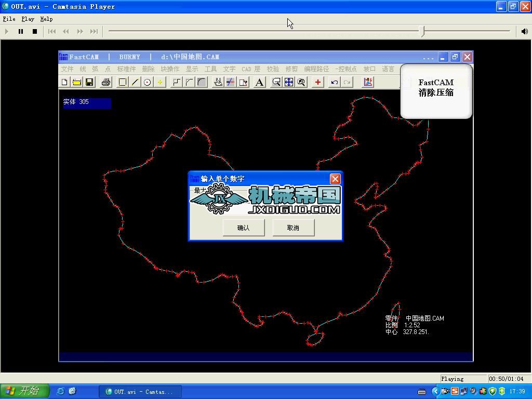Expand hidden system tray icons chevron
The image size is (532, 399).
[x=435, y=391]
